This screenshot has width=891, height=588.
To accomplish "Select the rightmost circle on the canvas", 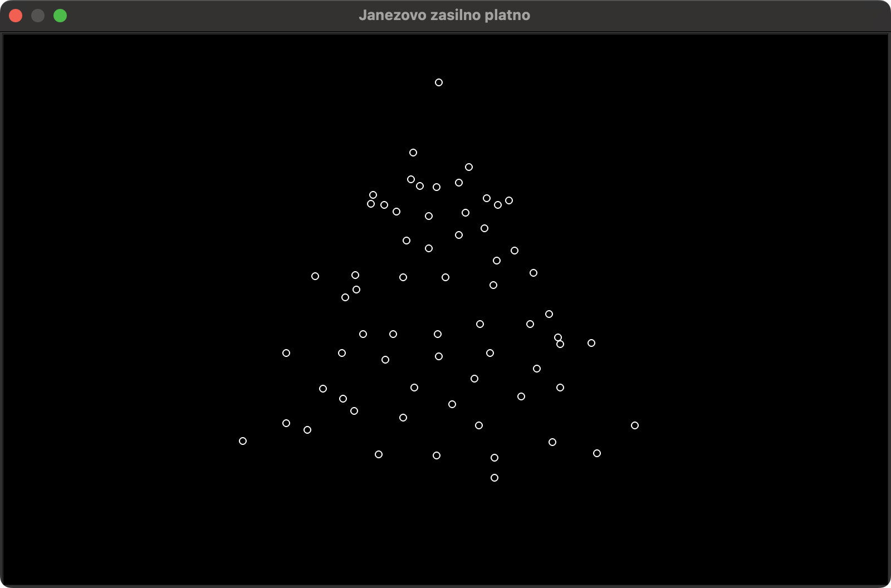I will tap(635, 425).
